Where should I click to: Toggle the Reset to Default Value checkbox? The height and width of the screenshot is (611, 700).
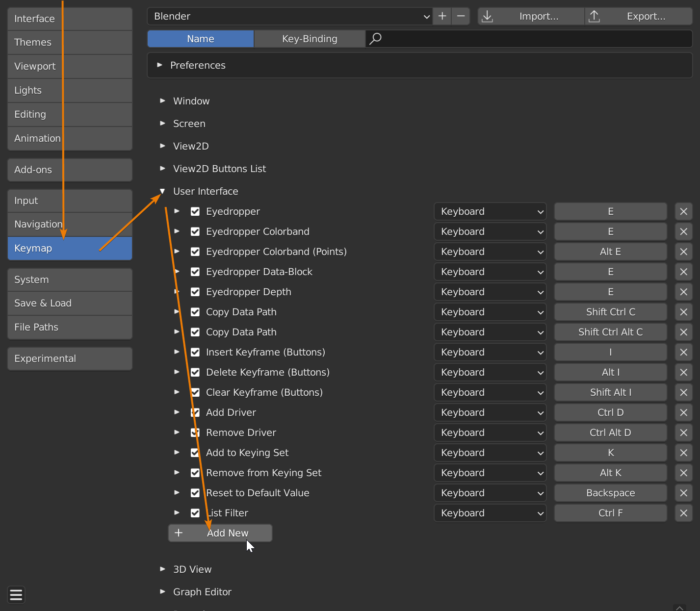(x=195, y=493)
